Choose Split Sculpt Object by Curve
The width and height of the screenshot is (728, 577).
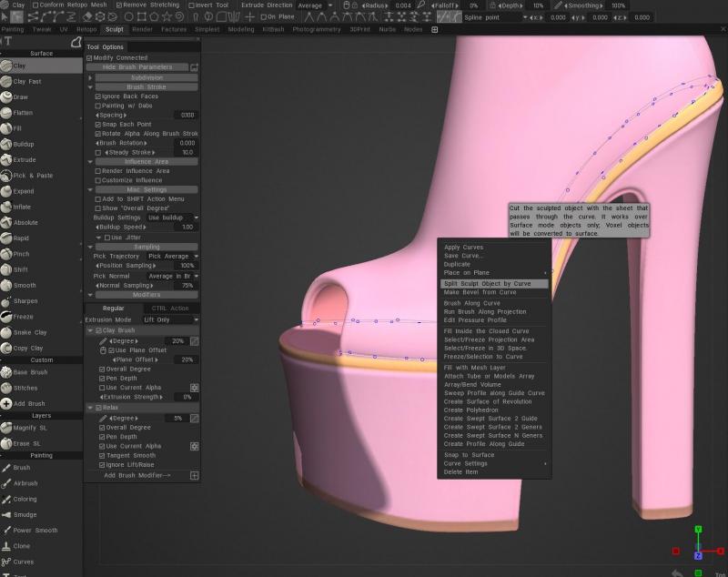click(x=487, y=284)
